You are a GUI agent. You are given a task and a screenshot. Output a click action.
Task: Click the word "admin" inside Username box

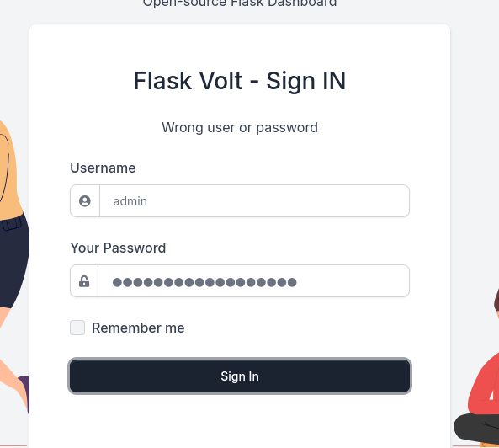[130, 201]
